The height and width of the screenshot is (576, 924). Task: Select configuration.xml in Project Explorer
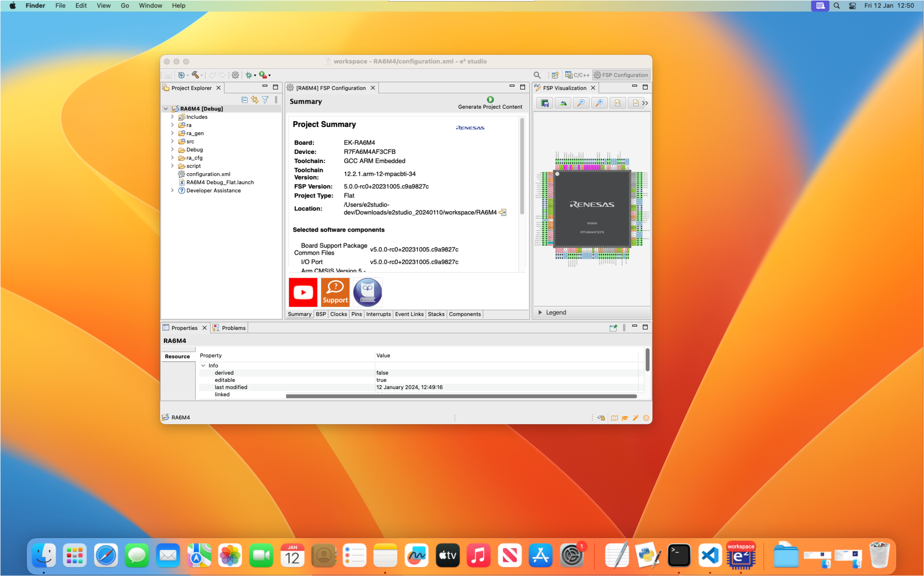208,174
